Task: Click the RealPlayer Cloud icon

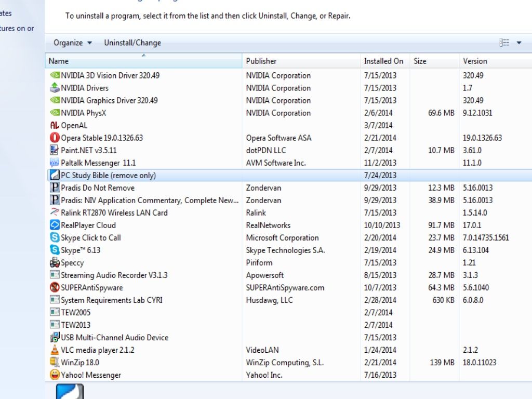Action: [55, 225]
